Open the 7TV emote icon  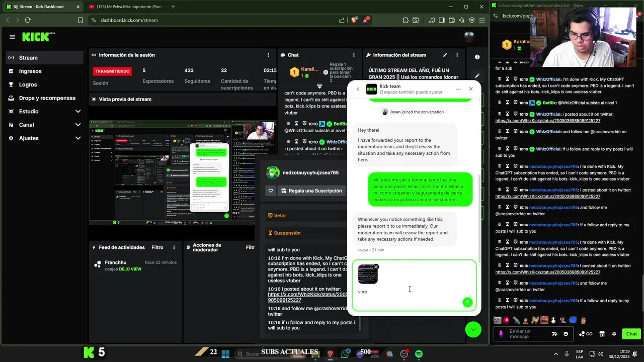point(554,334)
